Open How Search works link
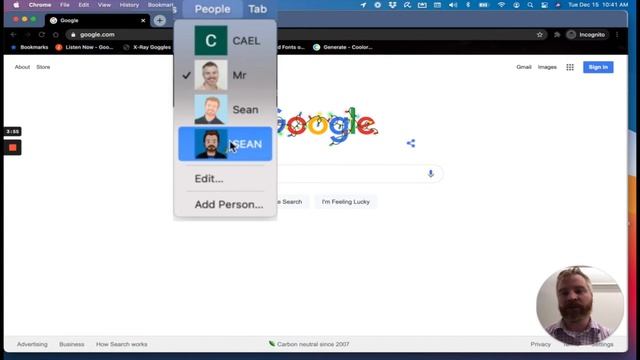Viewport: 640px width, 360px height. pos(122,344)
